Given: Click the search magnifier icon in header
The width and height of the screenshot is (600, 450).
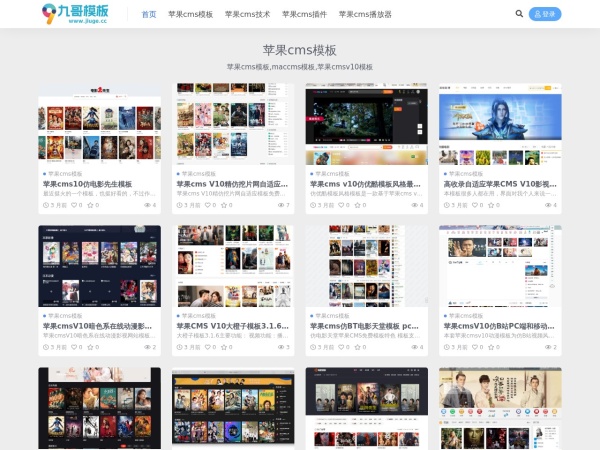Looking at the screenshot, I should (x=519, y=14).
